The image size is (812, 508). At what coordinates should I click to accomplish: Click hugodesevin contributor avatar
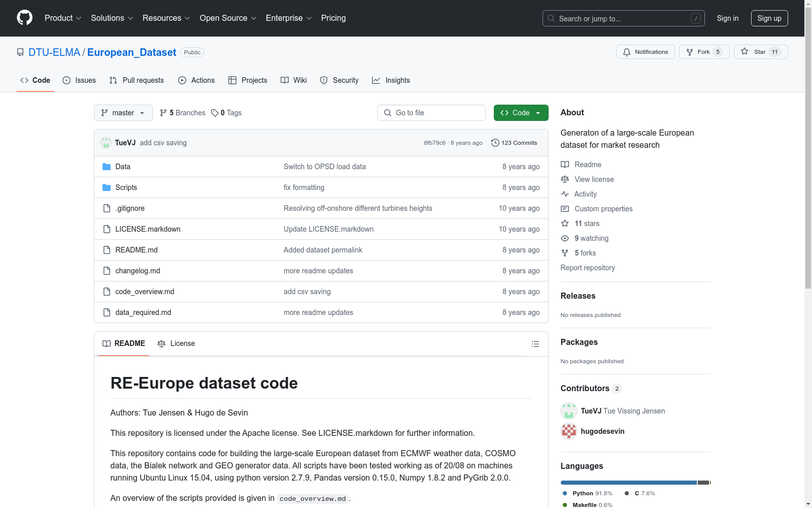569,431
